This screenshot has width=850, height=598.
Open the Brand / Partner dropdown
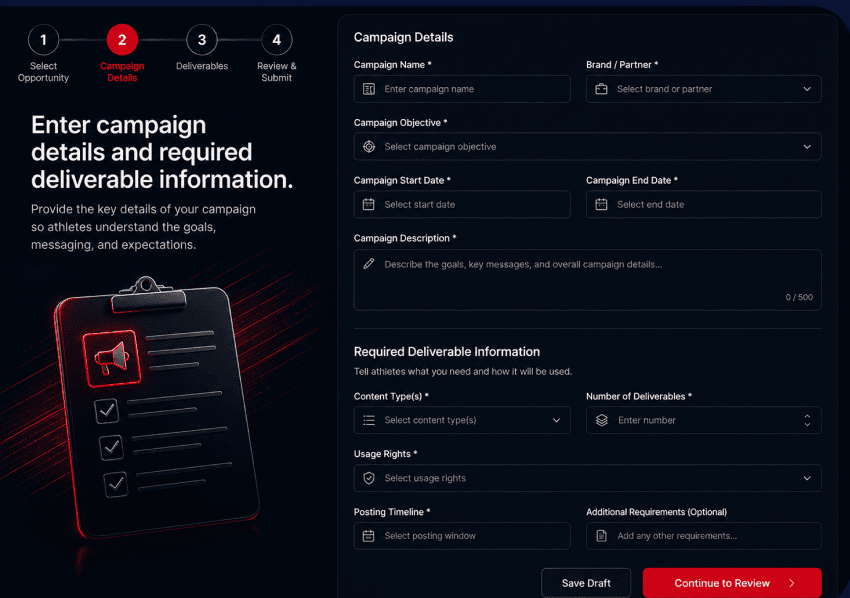point(703,89)
